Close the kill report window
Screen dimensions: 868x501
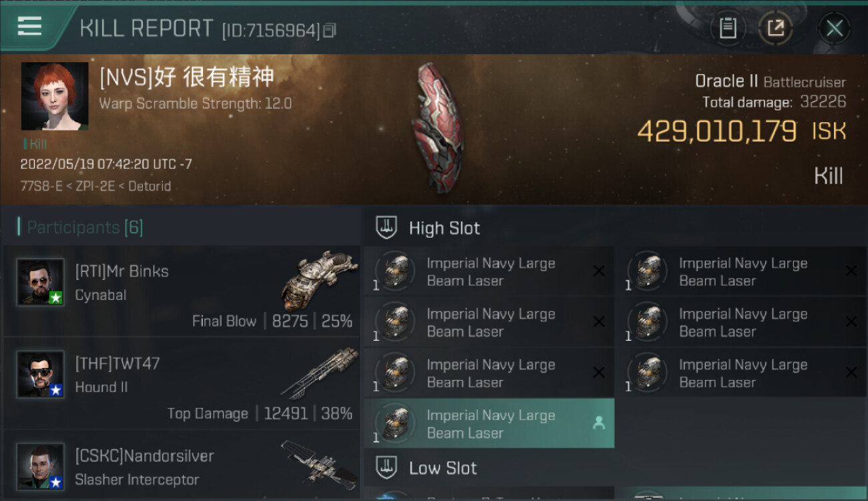(x=835, y=29)
